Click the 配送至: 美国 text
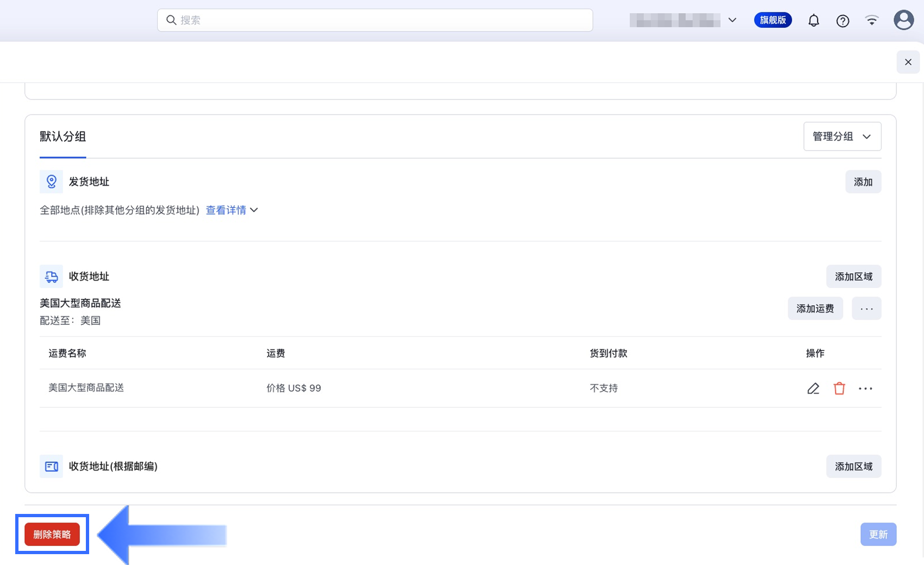 click(70, 321)
